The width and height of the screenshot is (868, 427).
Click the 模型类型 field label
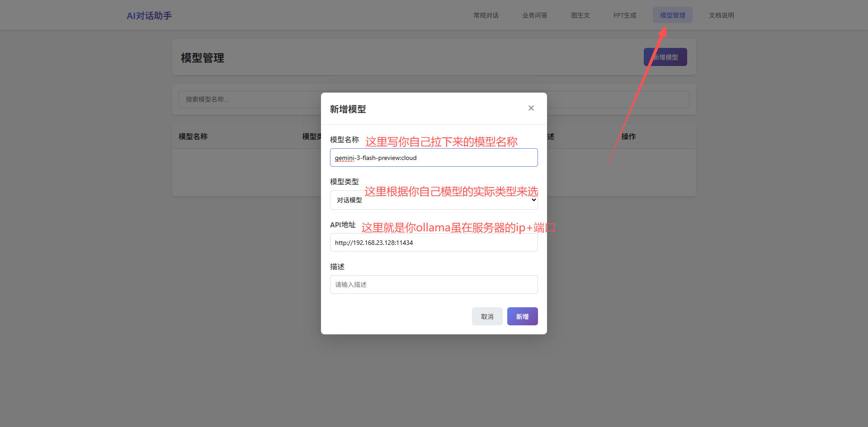[344, 182]
